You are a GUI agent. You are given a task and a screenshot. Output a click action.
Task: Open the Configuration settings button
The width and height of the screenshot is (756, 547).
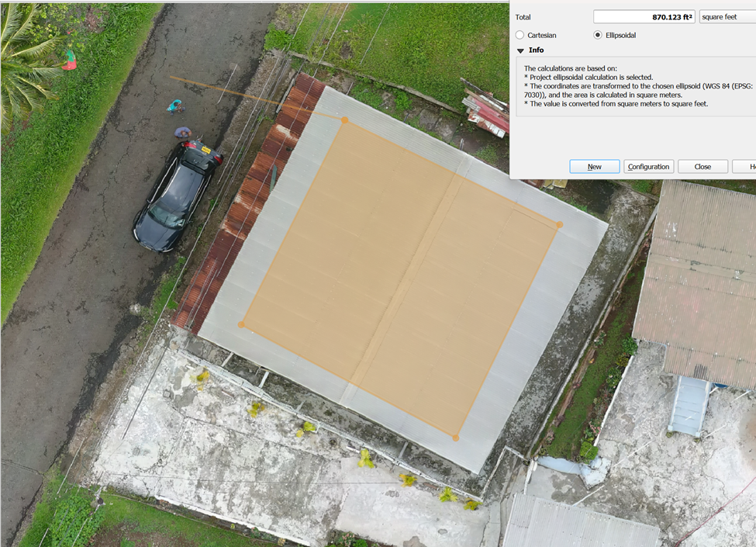648,167
